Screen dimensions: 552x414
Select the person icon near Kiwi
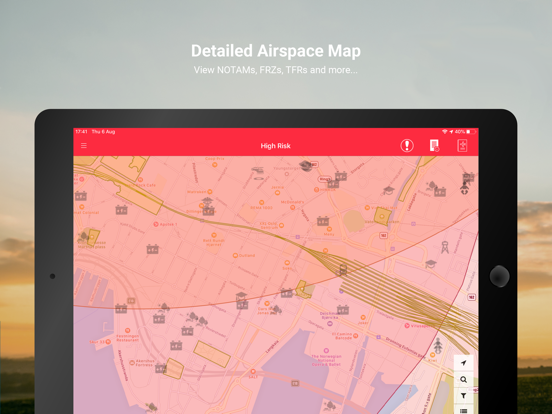(x=438, y=345)
